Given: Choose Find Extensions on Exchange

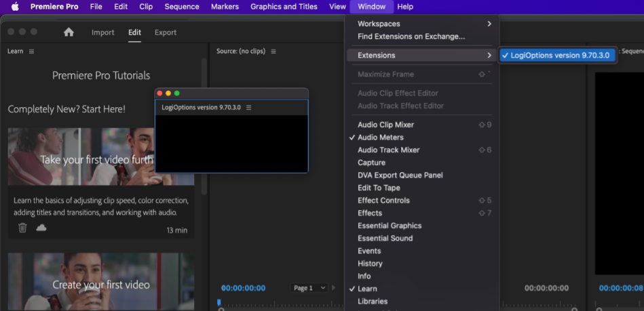Looking at the screenshot, I should (422, 37).
